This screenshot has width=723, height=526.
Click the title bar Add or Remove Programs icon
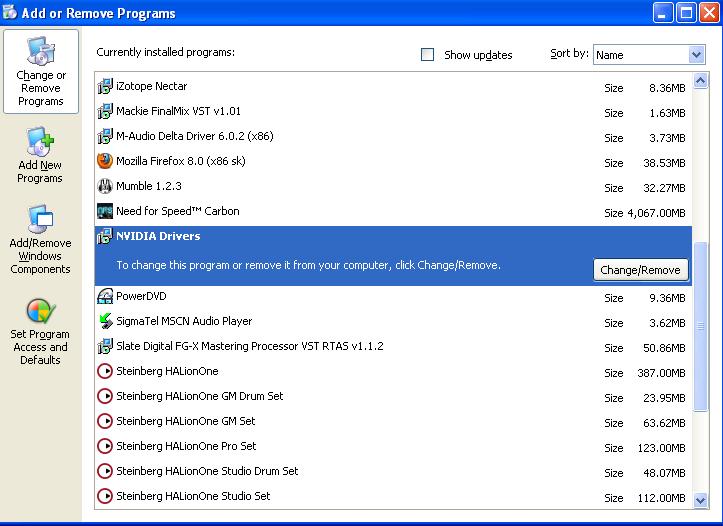[x=9, y=12]
